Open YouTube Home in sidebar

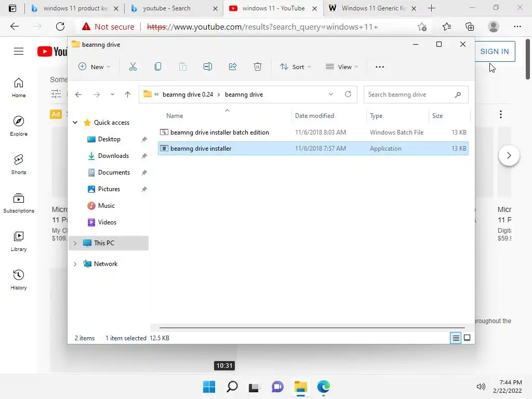19,87
